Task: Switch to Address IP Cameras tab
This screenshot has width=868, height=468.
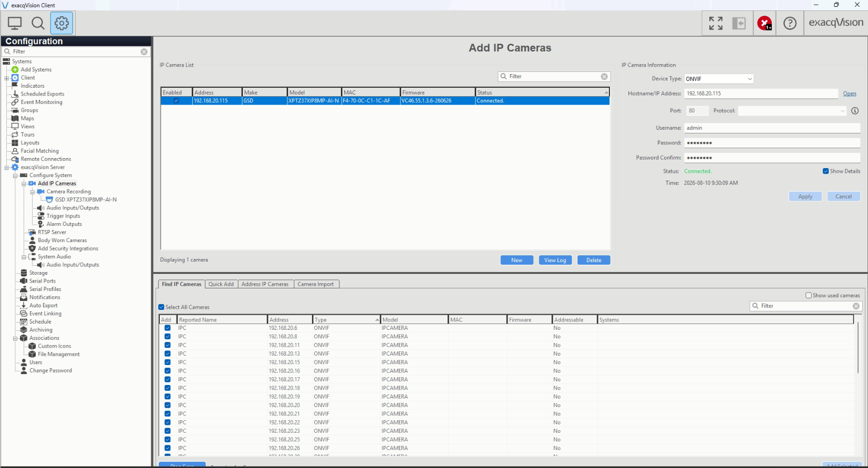Action: 265,284
